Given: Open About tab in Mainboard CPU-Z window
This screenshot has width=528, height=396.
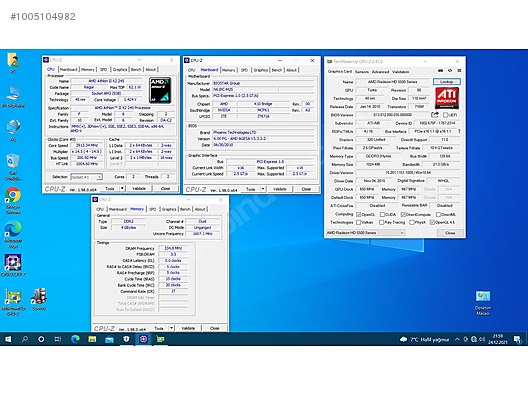Looking at the screenshot, I should tap(292, 70).
